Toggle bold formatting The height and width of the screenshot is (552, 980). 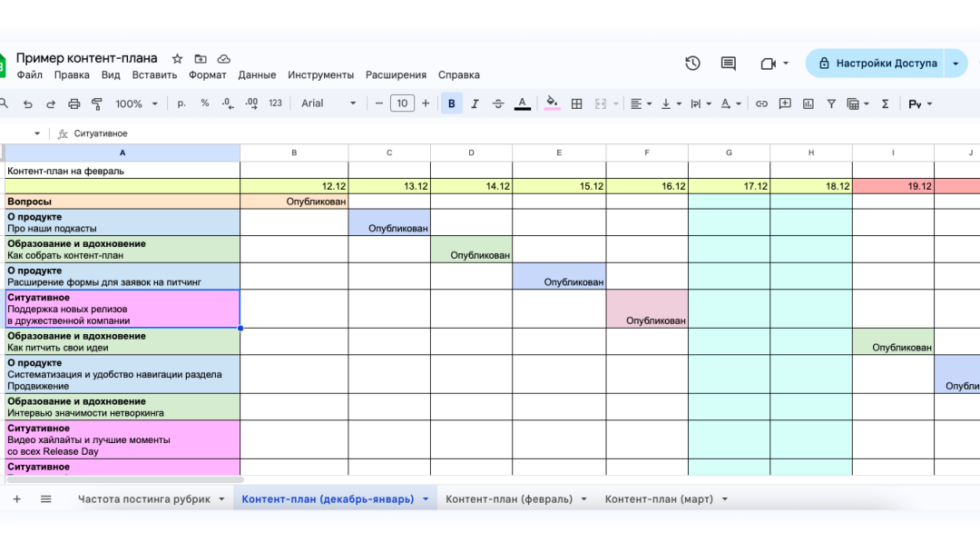[451, 103]
